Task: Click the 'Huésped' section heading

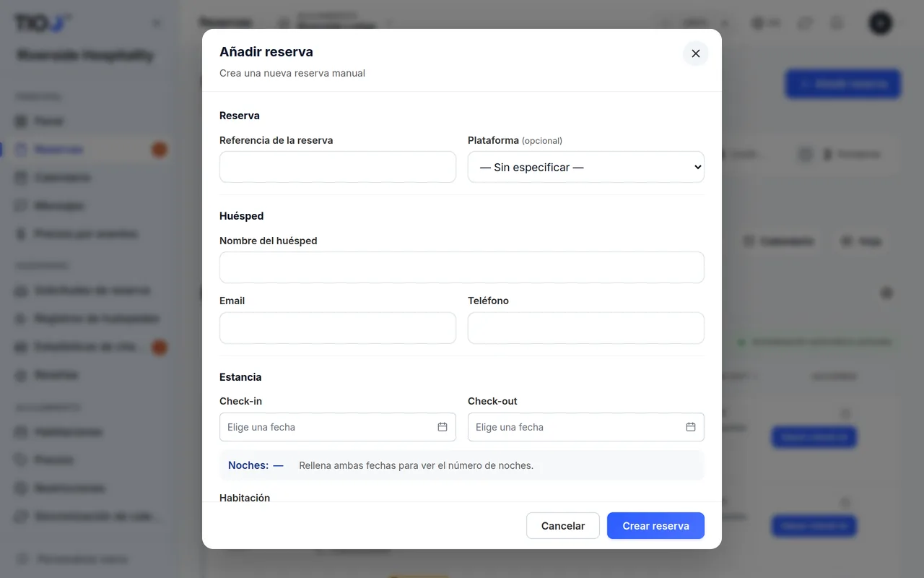Action: pyautogui.click(x=242, y=216)
